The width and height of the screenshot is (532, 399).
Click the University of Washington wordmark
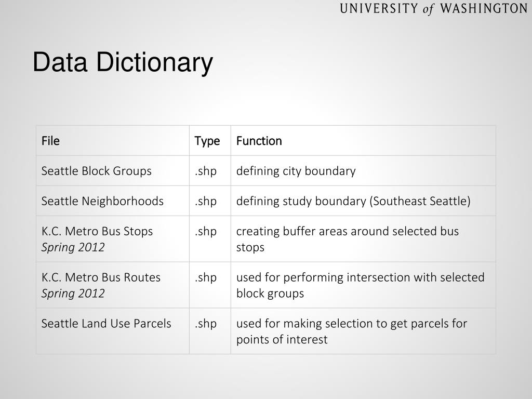(x=434, y=9)
